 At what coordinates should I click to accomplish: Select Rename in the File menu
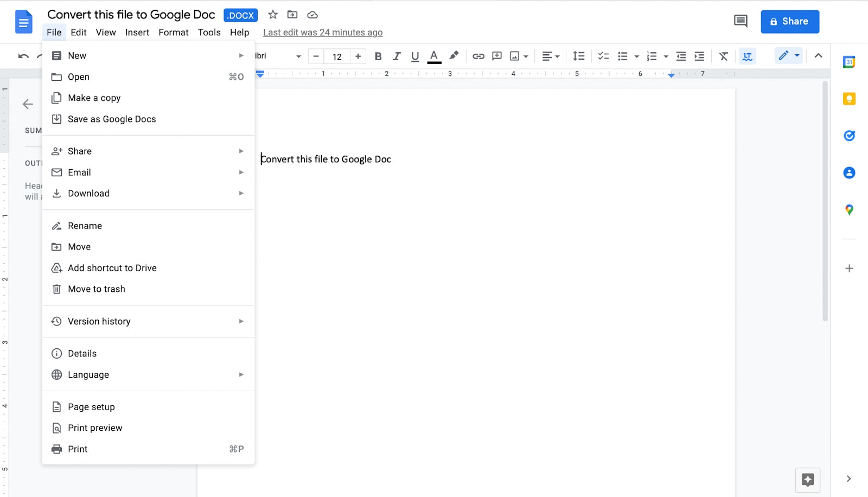coord(148,226)
